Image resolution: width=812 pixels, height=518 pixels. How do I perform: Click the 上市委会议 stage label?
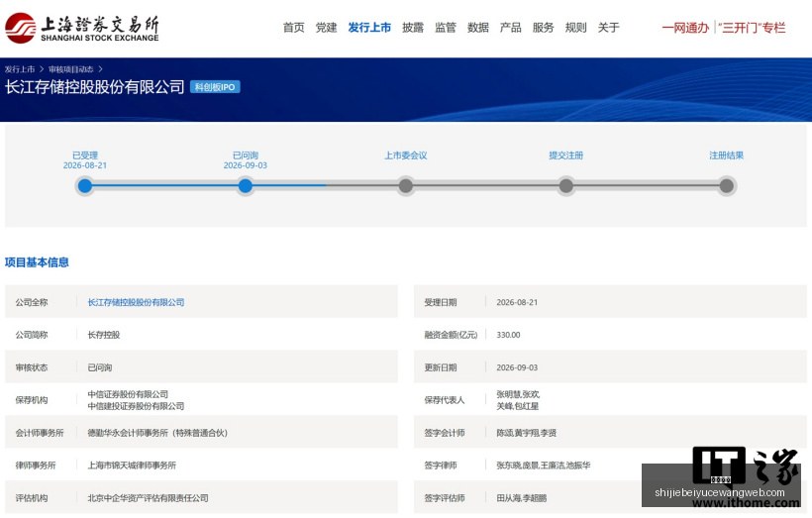[406, 155]
